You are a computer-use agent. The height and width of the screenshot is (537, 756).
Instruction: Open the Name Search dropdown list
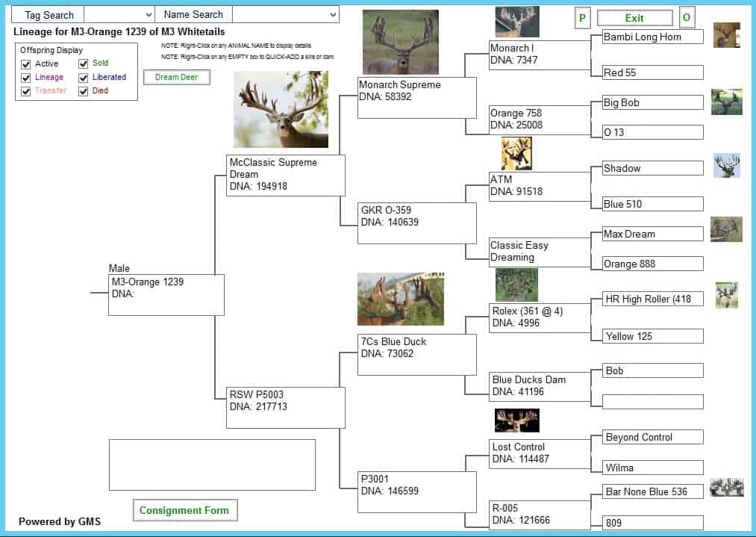tap(332, 15)
